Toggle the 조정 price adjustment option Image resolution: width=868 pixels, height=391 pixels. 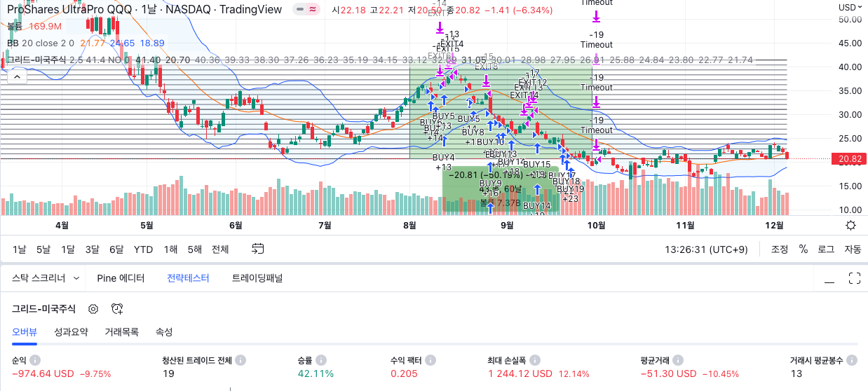point(780,249)
